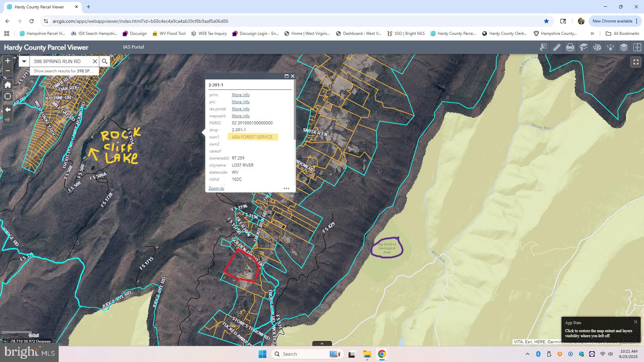644x362 pixels.
Task: Open the Share widget
Action: click(610, 47)
